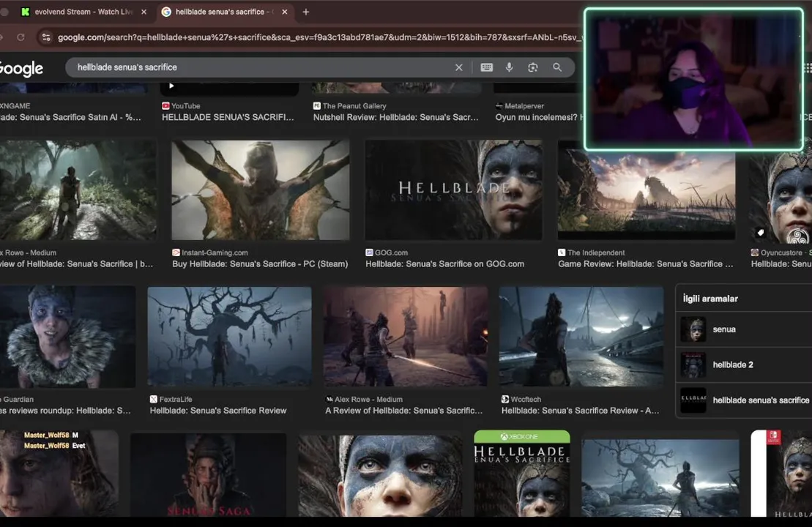Click the Google logo
This screenshot has width=812, height=527.
[x=21, y=68]
